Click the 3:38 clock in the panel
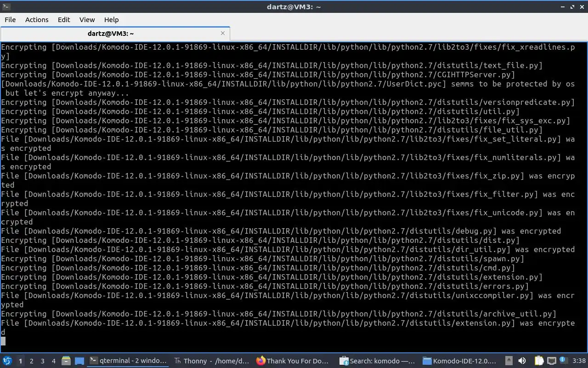The image size is (588, 368). tap(579, 361)
